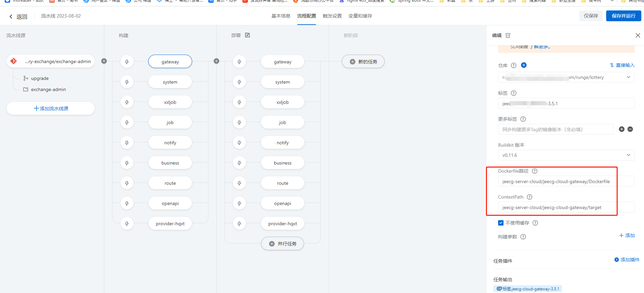
Task: Click the blue plus icon next to 仓库
Action: [524, 65]
